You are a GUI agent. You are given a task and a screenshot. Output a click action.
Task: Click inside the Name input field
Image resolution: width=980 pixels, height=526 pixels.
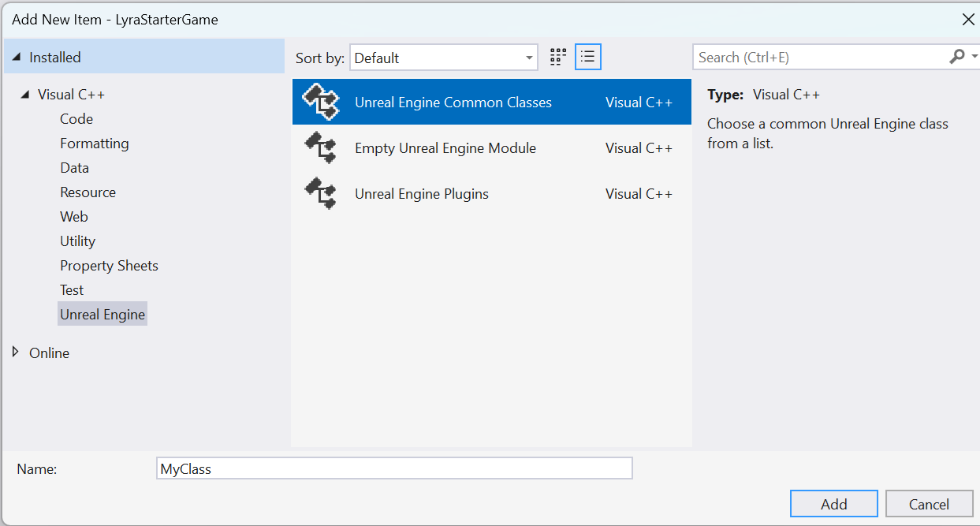(394, 468)
